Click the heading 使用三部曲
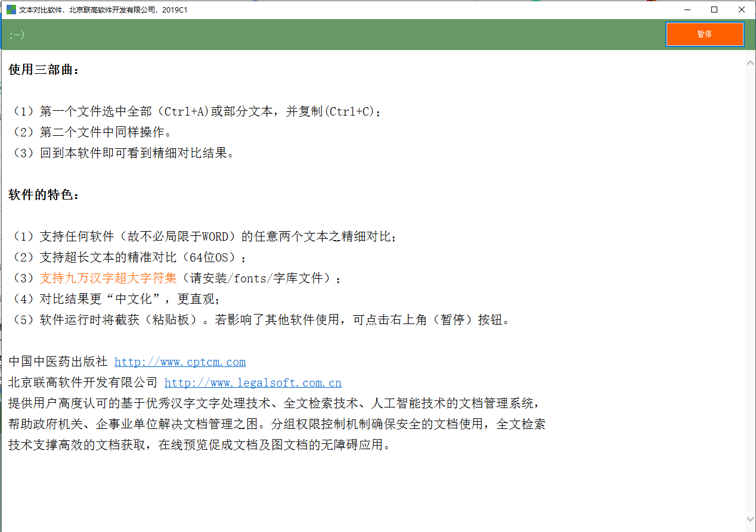756x532 pixels. [x=44, y=70]
